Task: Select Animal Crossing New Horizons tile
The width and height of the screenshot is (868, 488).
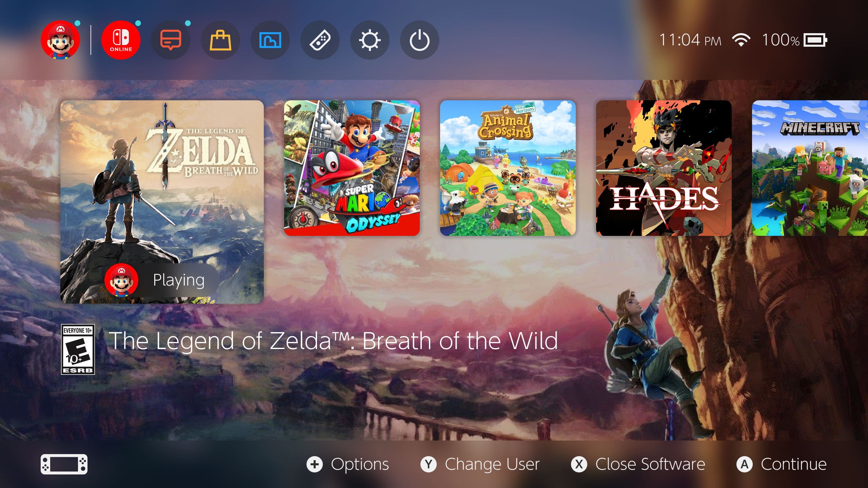Action: coord(508,168)
